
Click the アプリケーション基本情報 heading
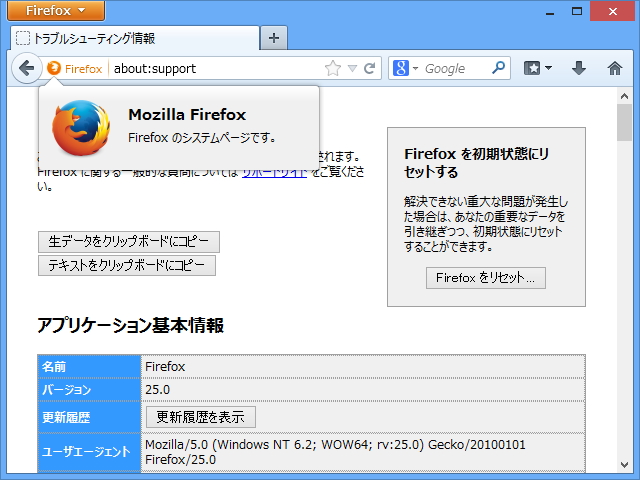(x=131, y=326)
